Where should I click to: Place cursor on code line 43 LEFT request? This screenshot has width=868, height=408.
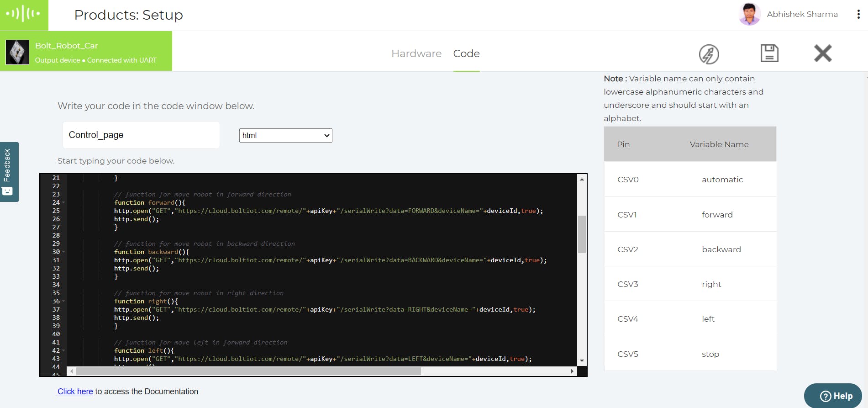pyautogui.click(x=323, y=359)
